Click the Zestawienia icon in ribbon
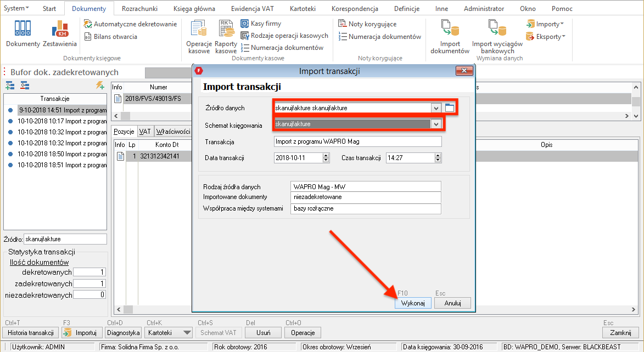The image size is (644, 352). (x=60, y=33)
